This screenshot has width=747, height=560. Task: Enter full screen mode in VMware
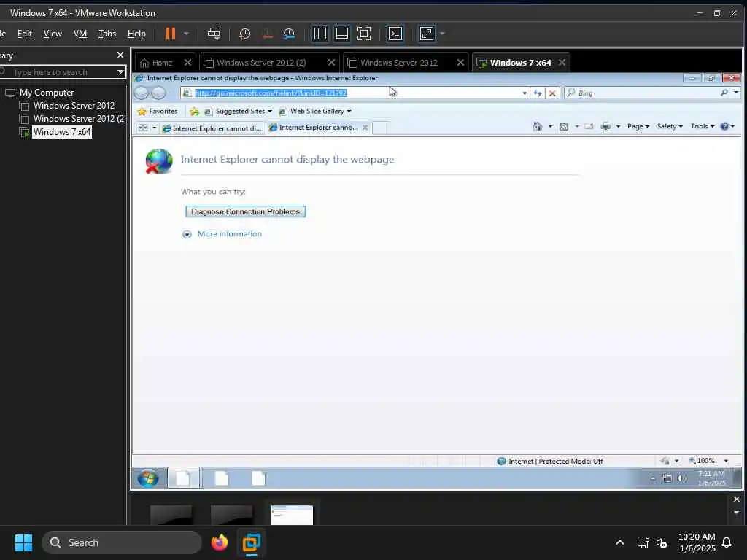point(364,34)
